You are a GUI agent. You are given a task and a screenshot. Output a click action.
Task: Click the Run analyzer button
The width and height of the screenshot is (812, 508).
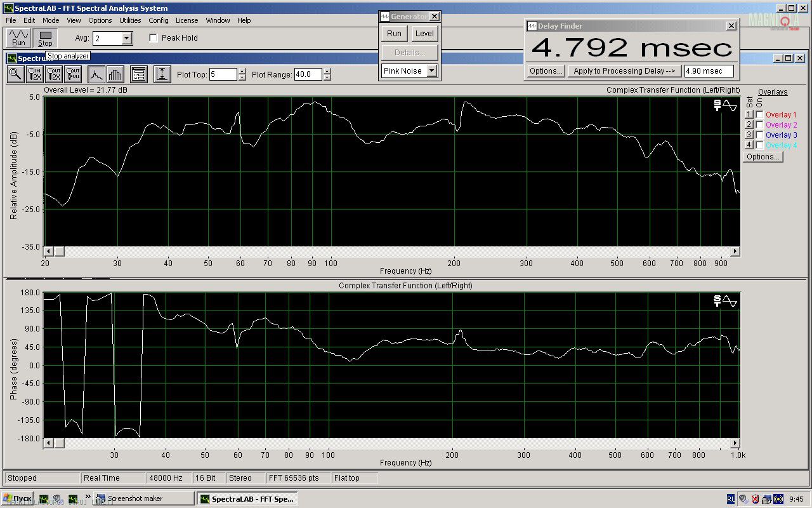click(19, 38)
